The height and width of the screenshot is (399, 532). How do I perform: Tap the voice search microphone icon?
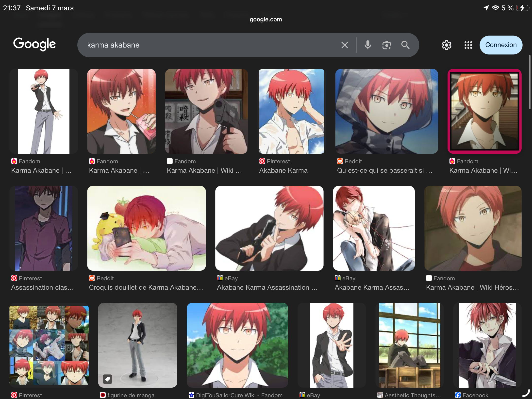pyautogui.click(x=368, y=45)
